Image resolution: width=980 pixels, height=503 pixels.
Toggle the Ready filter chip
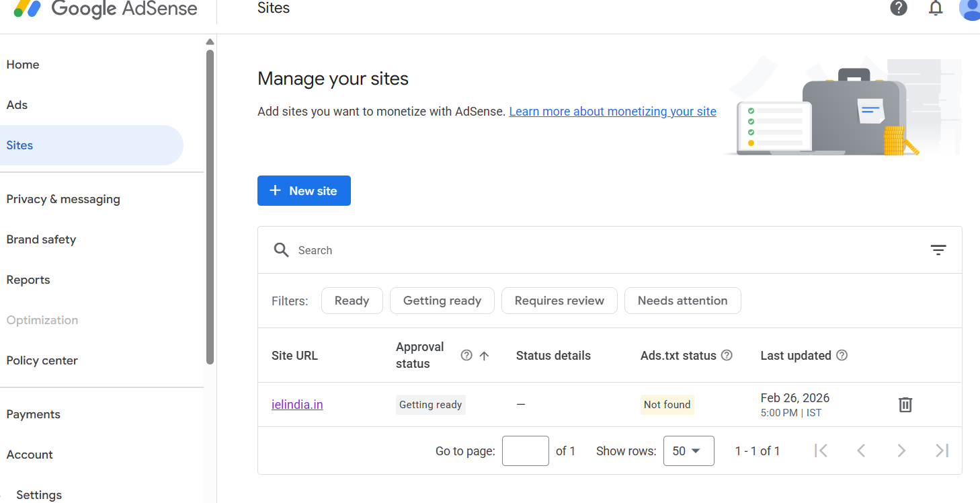point(352,301)
